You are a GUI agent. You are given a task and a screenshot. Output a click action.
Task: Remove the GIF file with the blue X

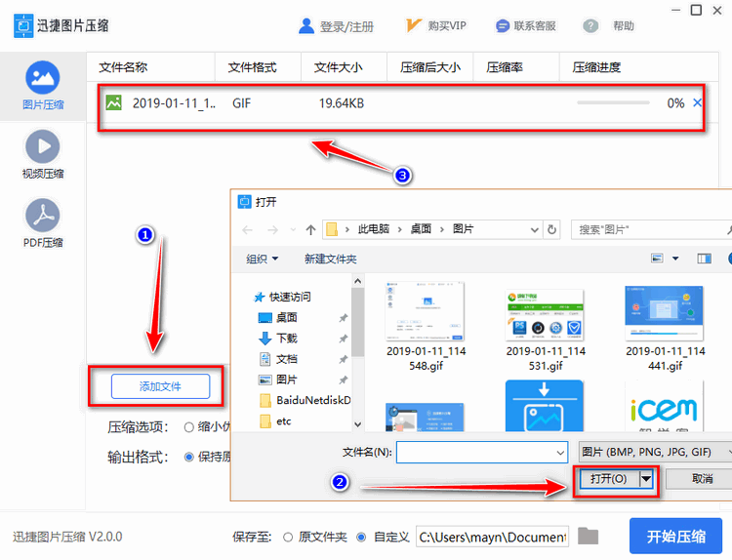tap(697, 102)
